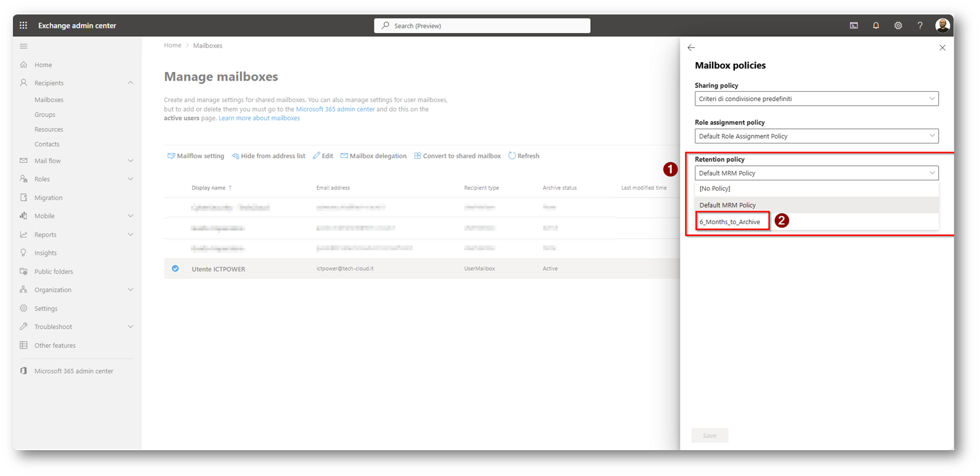Sort by Display name column header

[x=208, y=188]
